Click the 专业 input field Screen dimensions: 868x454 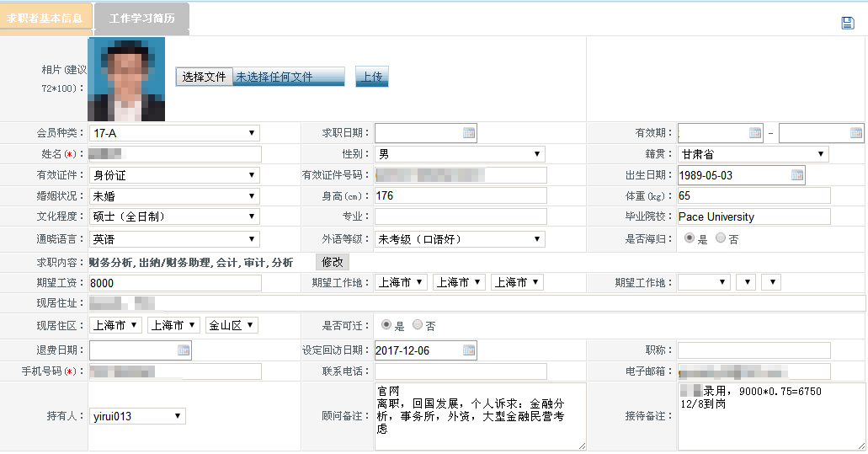click(461, 216)
